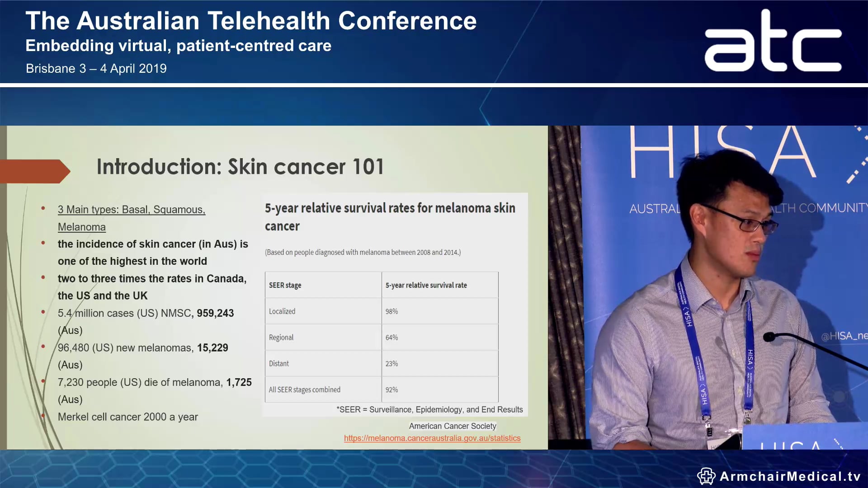Click the American Cancer Society citation

pos(453,426)
